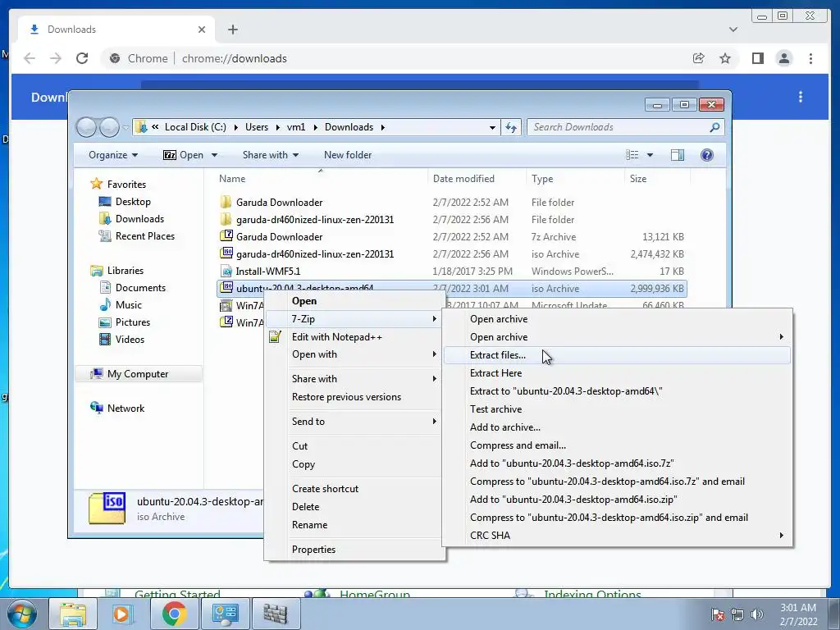Open the view options dropdown arrow
840x630 pixels.
point(650,155)
